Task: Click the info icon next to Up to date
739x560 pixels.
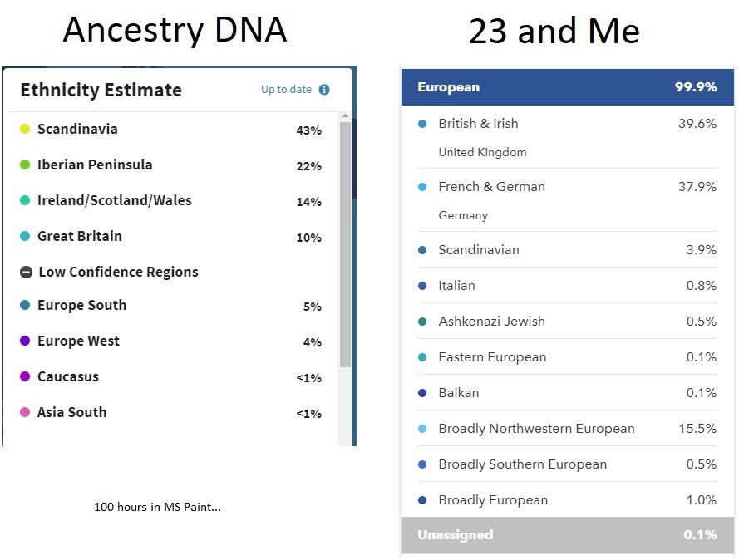Action: [x=323, y=90]
